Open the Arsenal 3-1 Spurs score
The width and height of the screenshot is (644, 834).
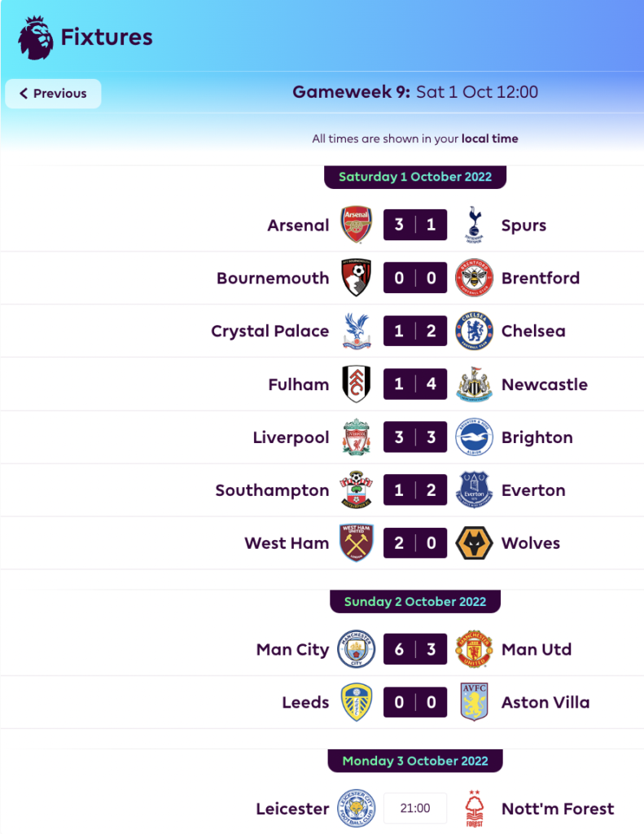click(x=415, y=225)
